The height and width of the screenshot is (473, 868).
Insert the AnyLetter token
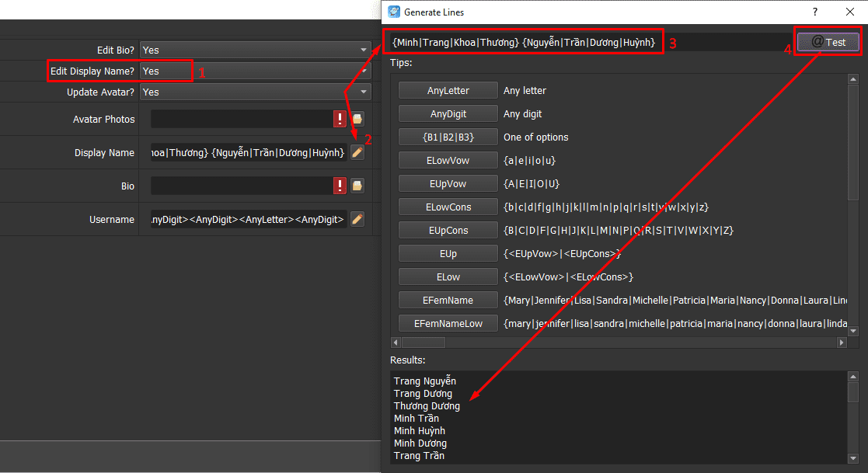[x=448, y=90]
